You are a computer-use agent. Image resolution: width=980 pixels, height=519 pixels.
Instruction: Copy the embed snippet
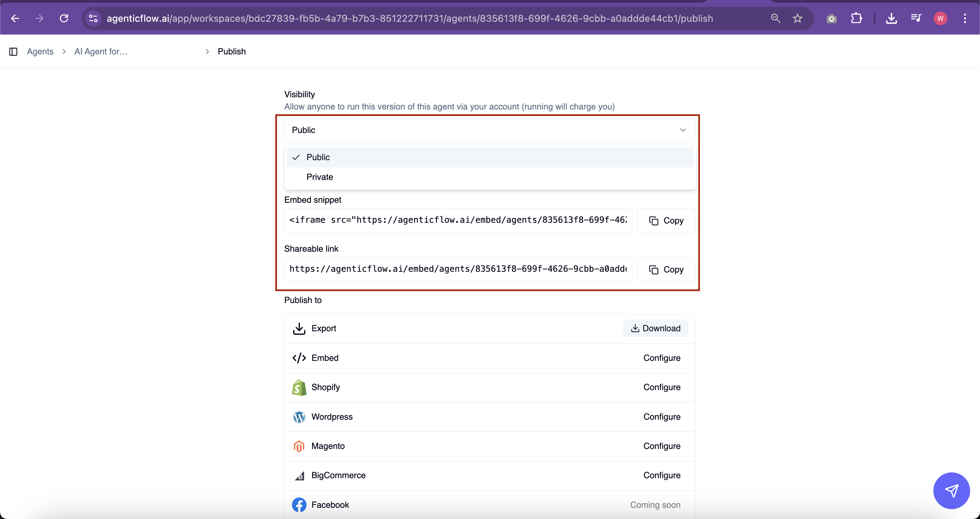click(666, 220)
